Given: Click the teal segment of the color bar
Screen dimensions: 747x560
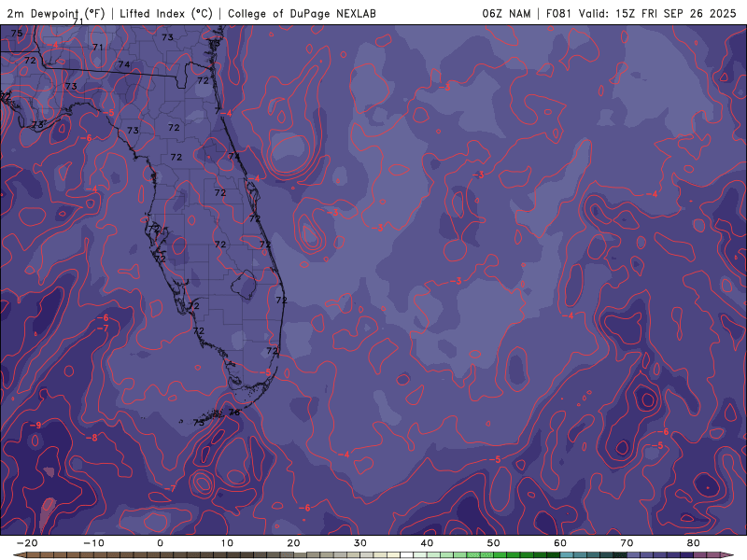Looking at the screenshot, I should pos(567,555).
